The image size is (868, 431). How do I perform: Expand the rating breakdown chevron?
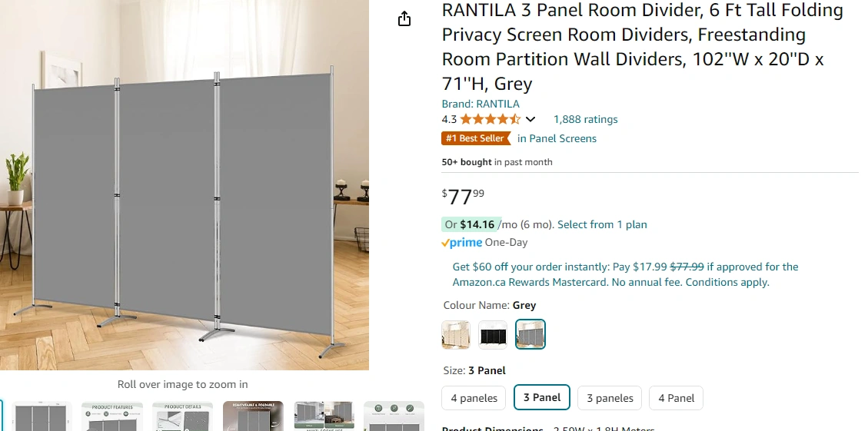tap(530, 120)
